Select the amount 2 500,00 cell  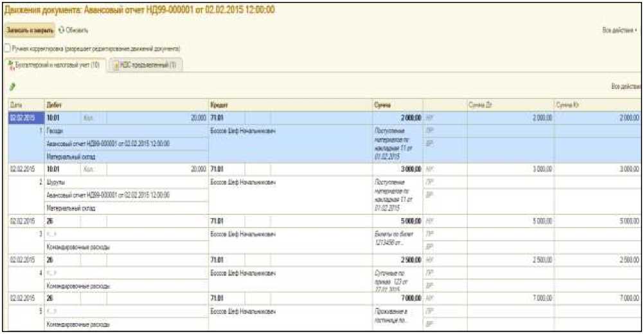pos(397,261)
